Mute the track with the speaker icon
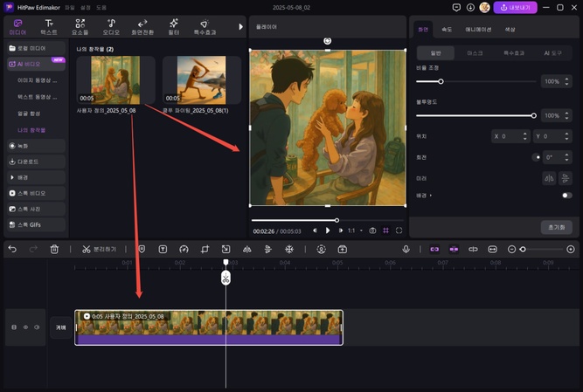The height and width of the screenshot is (392, 583). pyautogui.click(x=37, y=327)
